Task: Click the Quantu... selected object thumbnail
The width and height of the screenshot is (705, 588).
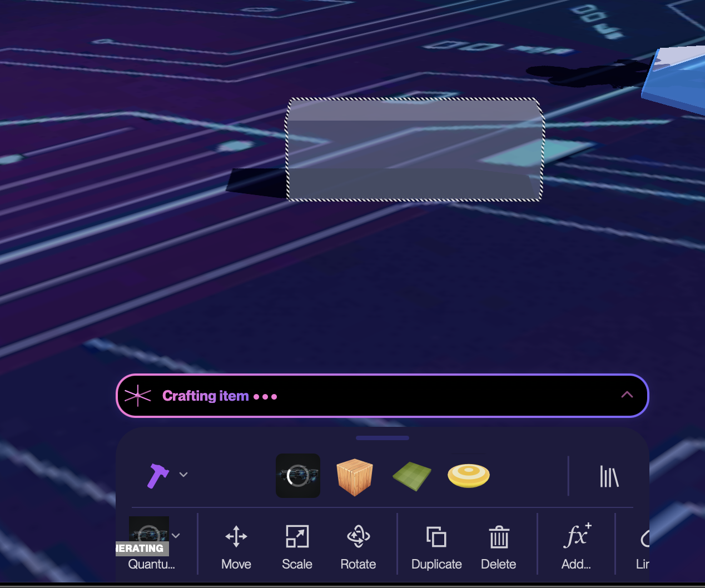Action: 149,536
